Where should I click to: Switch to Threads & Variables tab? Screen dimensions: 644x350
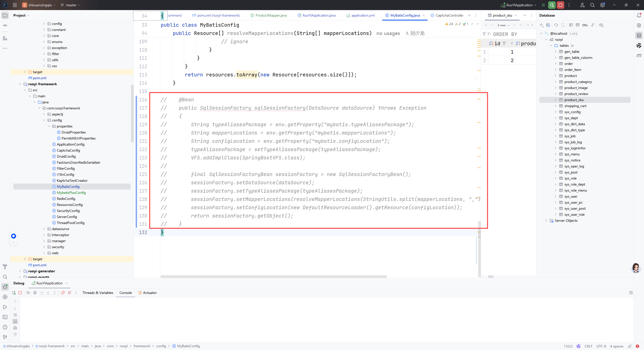(x=98, y=293)
